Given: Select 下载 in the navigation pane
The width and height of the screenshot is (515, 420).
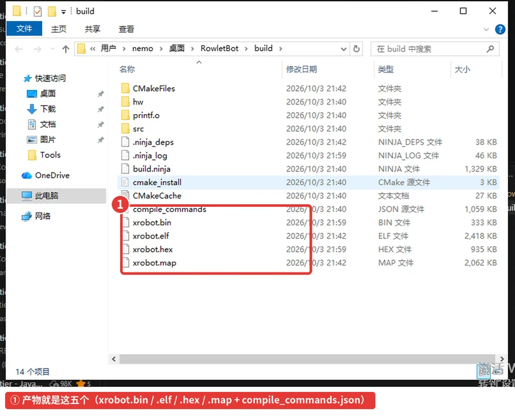Looking at the screenshot, I should coord(48,109).
